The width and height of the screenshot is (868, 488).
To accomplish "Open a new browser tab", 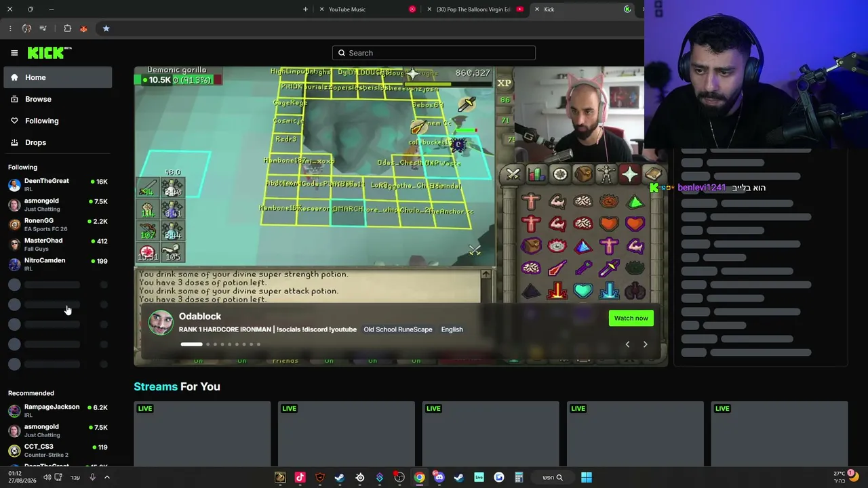I will pos(305,9).
